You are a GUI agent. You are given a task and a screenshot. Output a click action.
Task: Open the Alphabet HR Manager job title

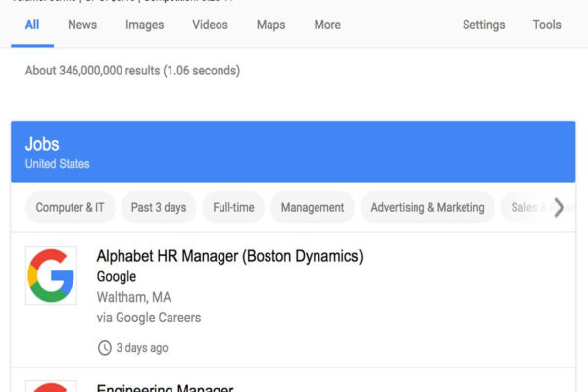tap(229, 256)
